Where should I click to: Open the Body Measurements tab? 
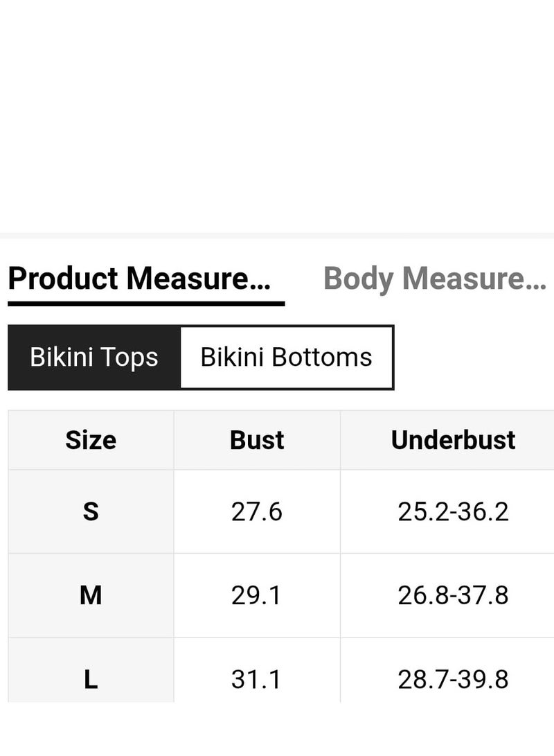point(434,279)
